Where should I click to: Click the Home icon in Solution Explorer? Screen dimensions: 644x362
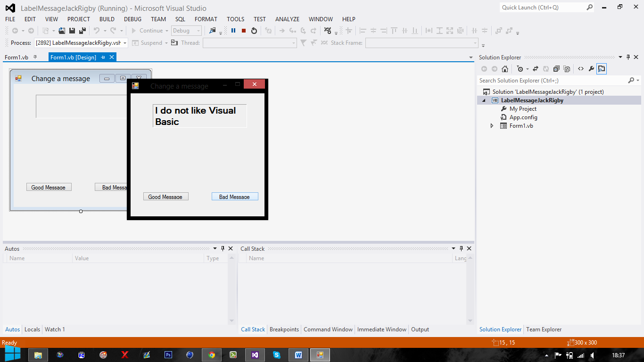pyautogui.click(x=505, y=69)
